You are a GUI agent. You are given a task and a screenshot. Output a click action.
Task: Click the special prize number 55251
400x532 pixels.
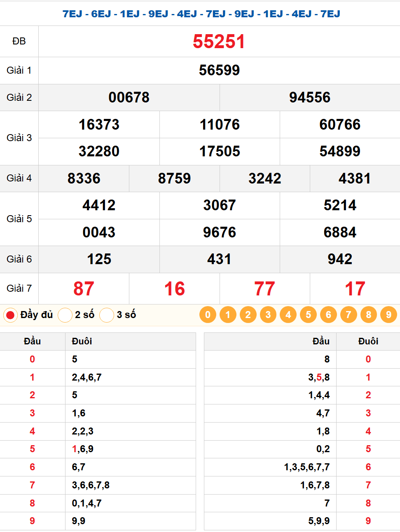coord(219,42)
